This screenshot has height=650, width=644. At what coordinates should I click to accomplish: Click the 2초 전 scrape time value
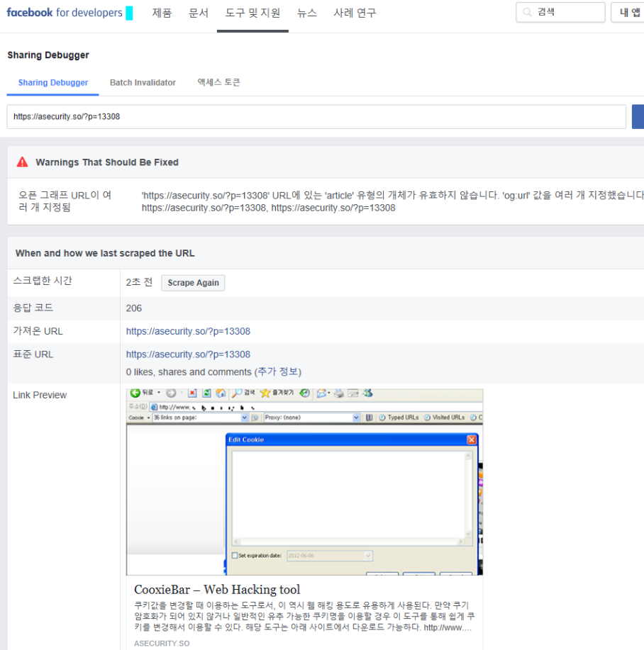pos(139,282)
